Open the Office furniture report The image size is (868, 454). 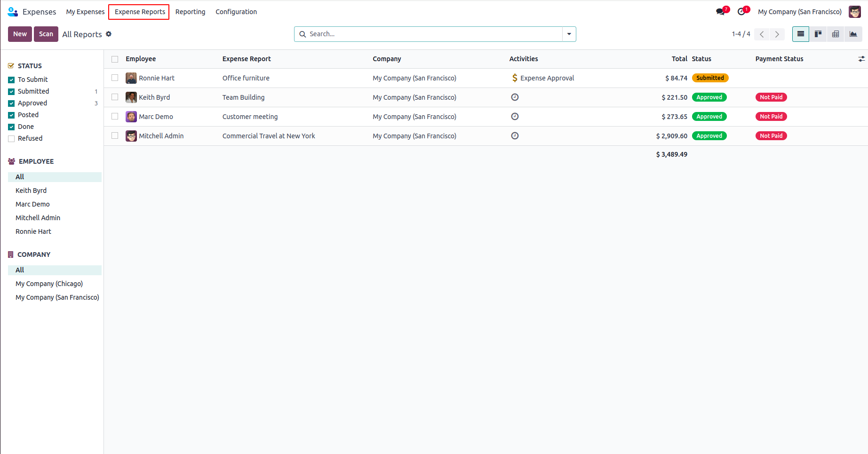click(x=246, y=78)
